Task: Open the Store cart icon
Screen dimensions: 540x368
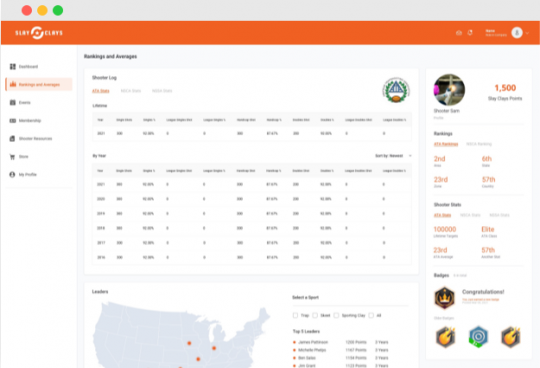Action: (x=12, y=157)
